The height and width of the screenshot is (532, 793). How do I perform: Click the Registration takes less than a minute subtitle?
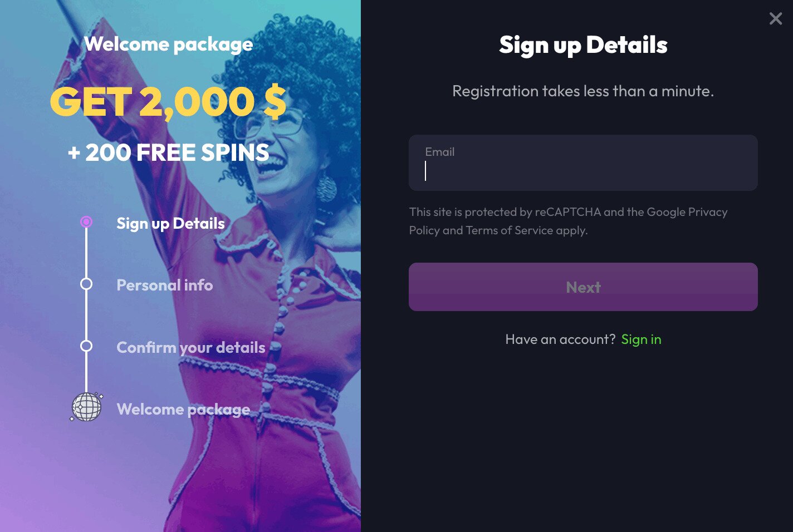(582, 91)
